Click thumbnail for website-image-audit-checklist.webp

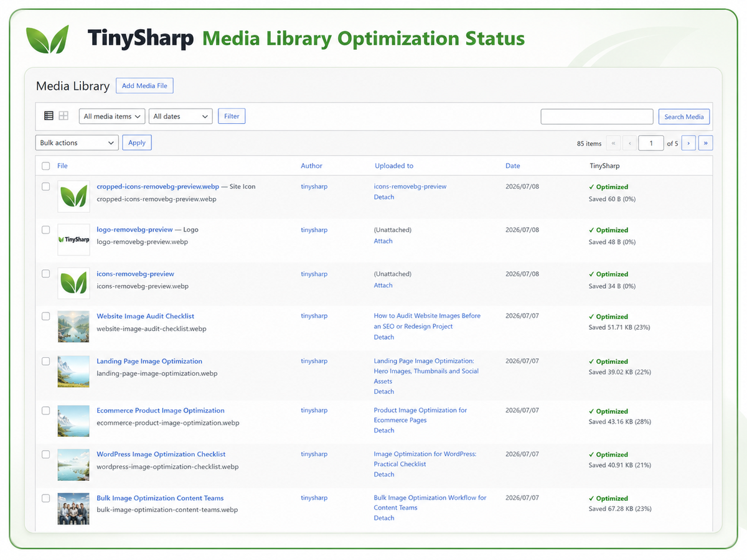click(x=73, y=326)
